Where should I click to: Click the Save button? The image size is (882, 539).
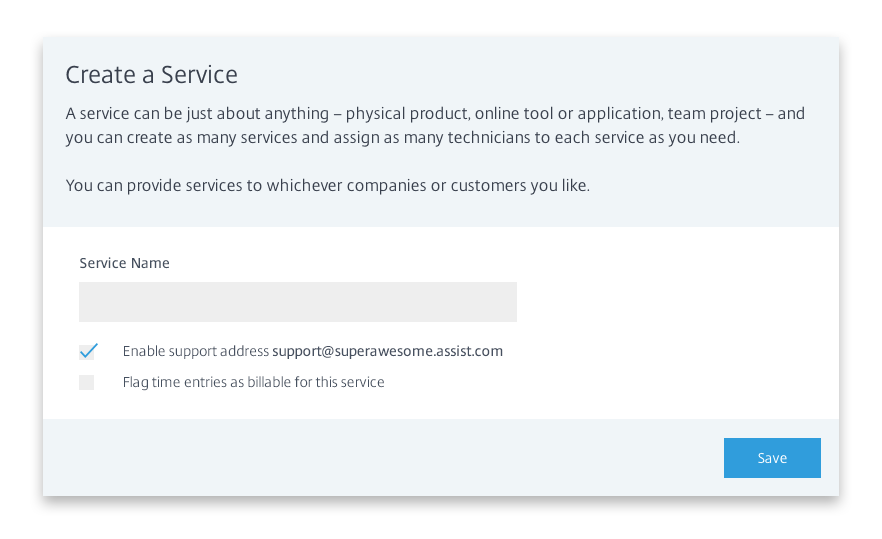[772, 458]
